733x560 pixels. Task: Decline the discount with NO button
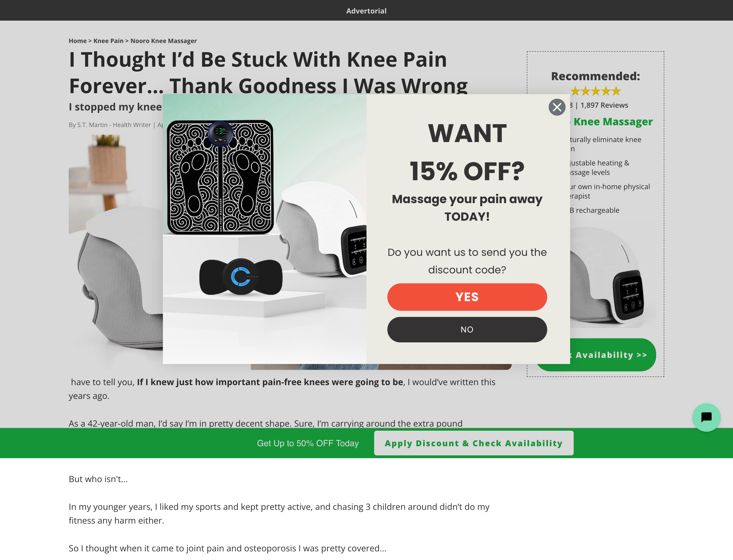(x=467, y=329)
